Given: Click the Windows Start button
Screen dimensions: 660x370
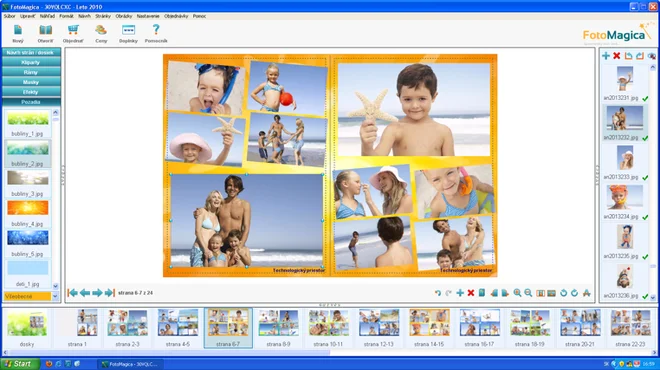Looking at the screenshot, I should [20, 364].
